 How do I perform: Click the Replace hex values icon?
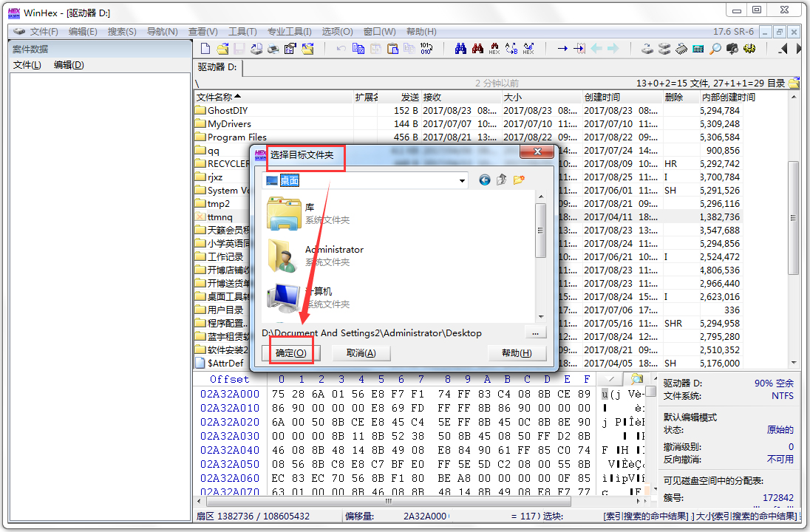(528, 49)
